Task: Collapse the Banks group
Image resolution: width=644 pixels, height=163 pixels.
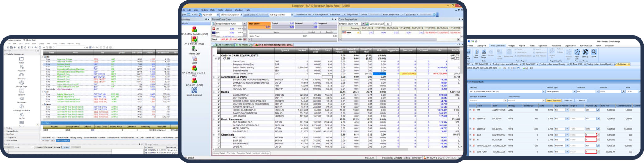Action: pyautogui.click(x=214, y=92)
